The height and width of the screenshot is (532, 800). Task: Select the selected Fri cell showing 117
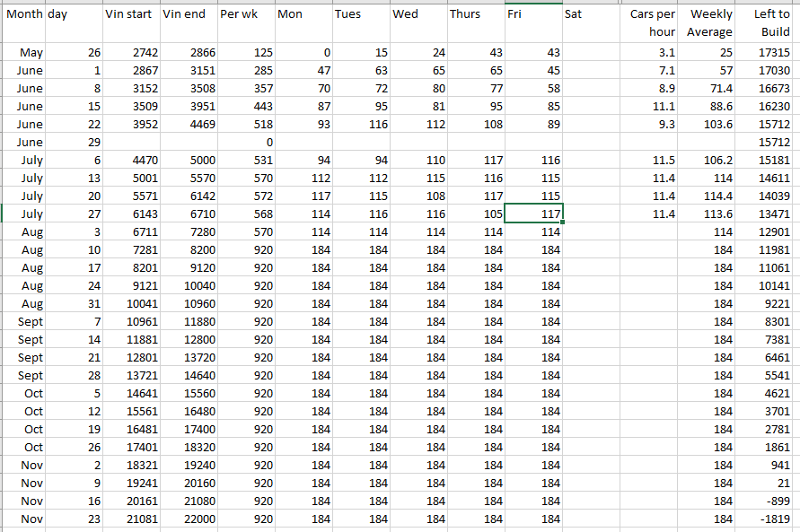tap(534, 214)
